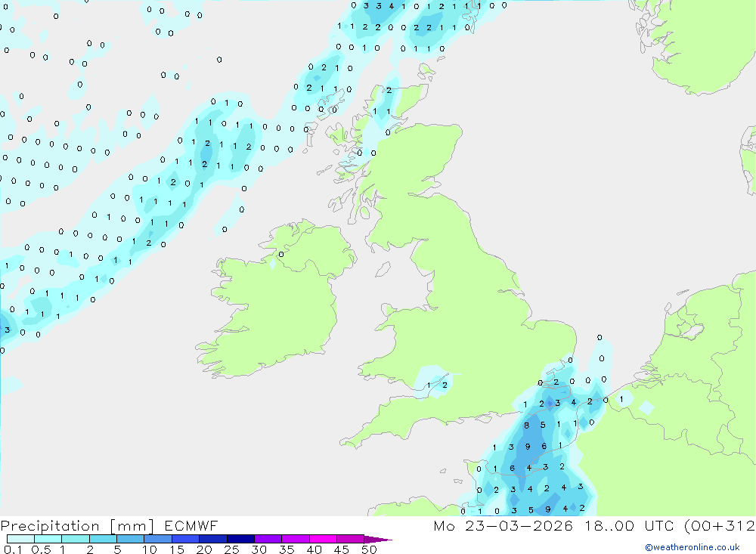
Task: Click the Isle of Man on the map
Action: pyautogui.click(x=383, y=269)
